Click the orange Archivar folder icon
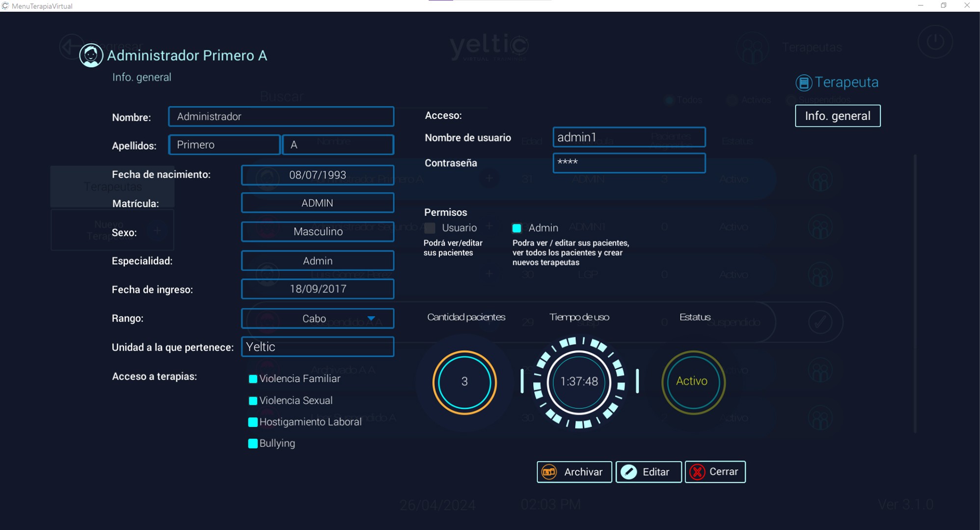Viewport: 980px width, 530px height. pos(549,472)
